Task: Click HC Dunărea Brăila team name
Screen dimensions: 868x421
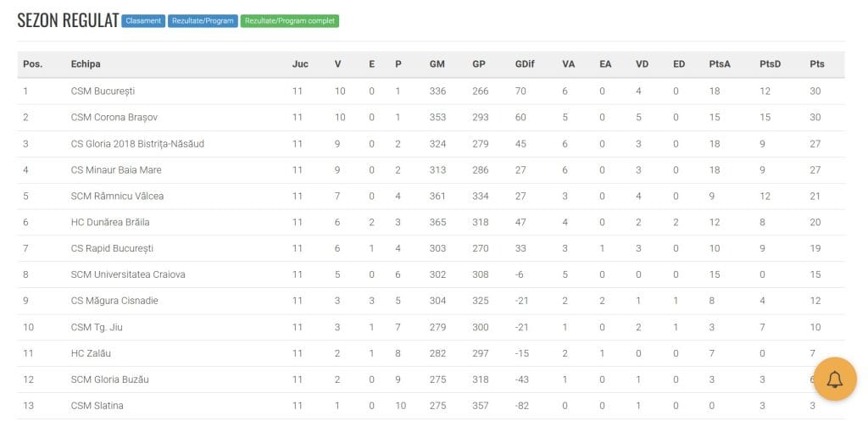Action: (x=110, y=223)
